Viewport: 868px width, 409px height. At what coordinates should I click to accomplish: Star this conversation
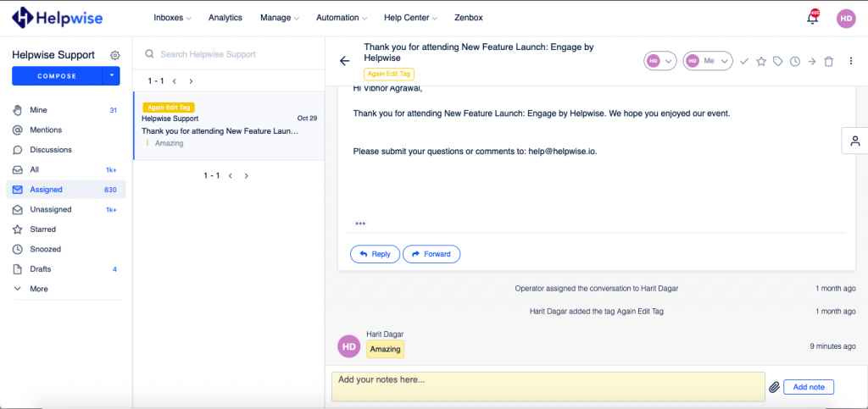pos(761,61)
